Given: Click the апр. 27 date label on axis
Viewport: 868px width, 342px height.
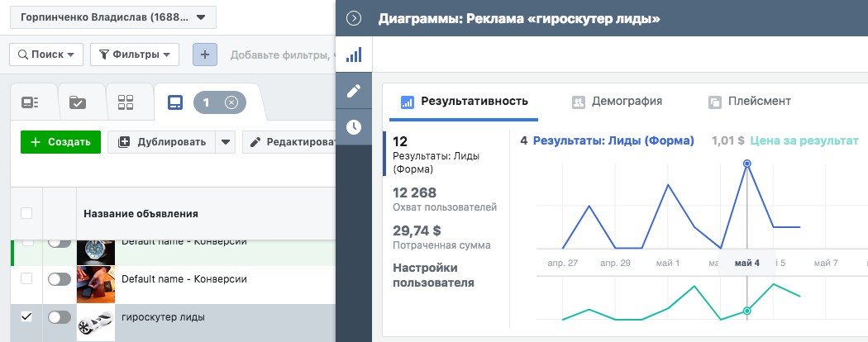Looking at the screenshot, I should pyautogui.click(x=562, y=263).
